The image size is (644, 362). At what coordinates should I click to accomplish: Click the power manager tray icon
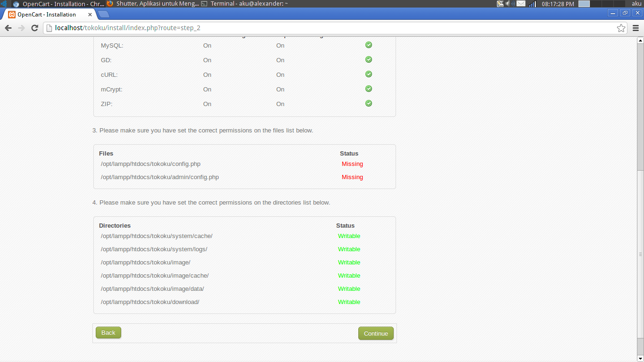[x=500, y=4]
